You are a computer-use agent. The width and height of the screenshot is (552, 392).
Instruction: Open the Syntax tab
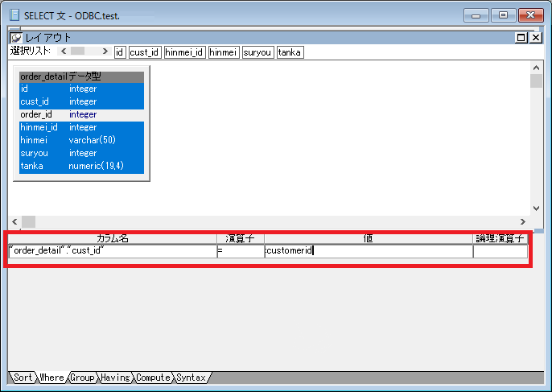[191, 377]
